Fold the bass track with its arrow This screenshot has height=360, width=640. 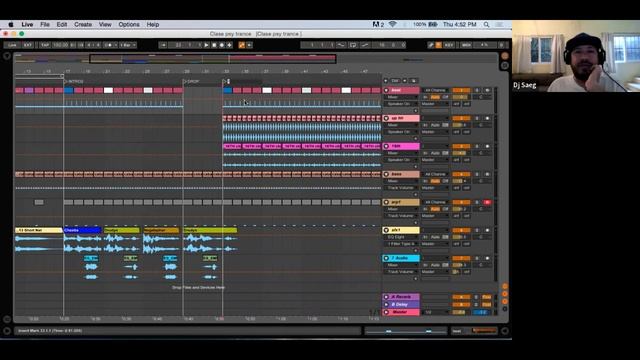point(386,174)
